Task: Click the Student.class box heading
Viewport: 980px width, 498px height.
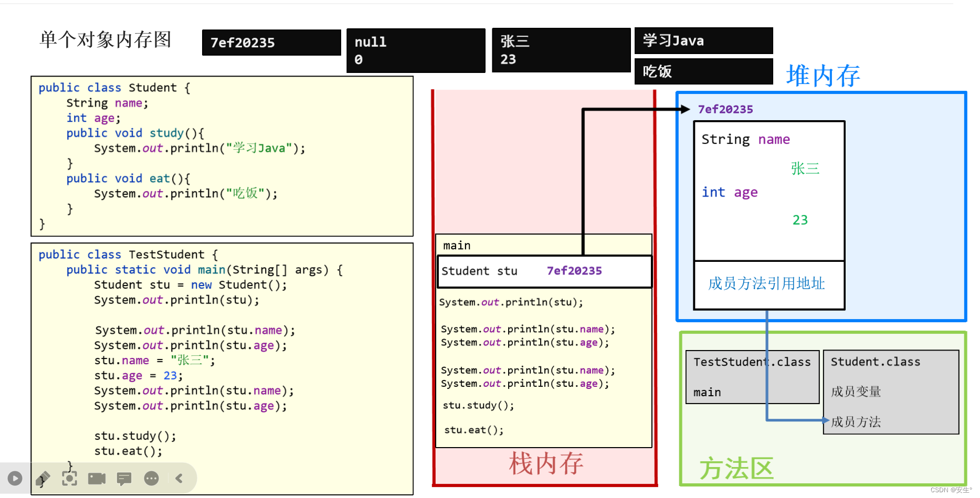Action: tap(876, 362)
